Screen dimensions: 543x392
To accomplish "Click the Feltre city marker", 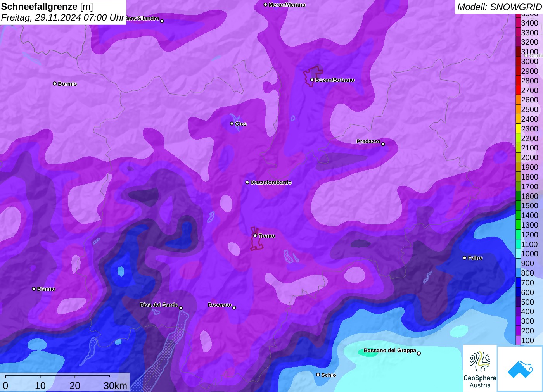I will click(x=465, y=258).
